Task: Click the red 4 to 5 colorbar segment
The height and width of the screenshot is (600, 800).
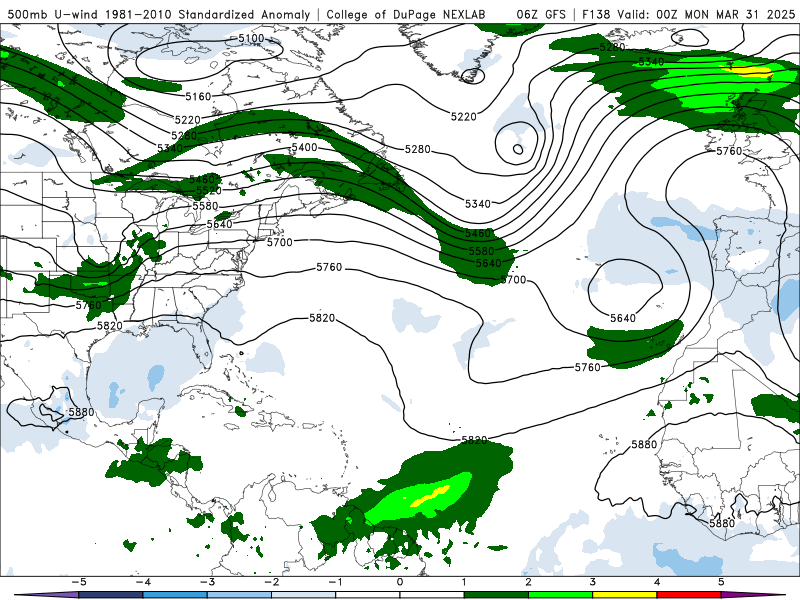Action: pyautogui.click(x=689, y=595)
